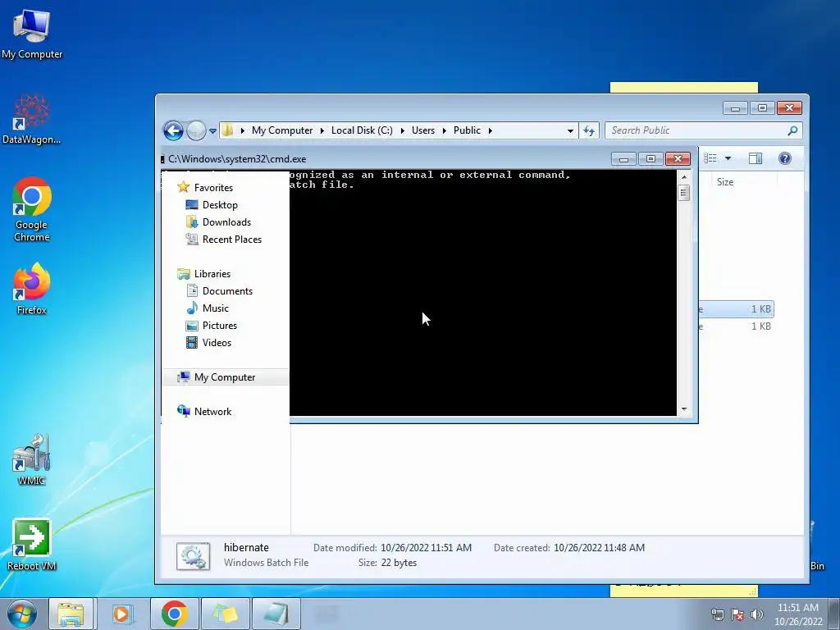Click the hibernate batch file details icon

[193, 556]
